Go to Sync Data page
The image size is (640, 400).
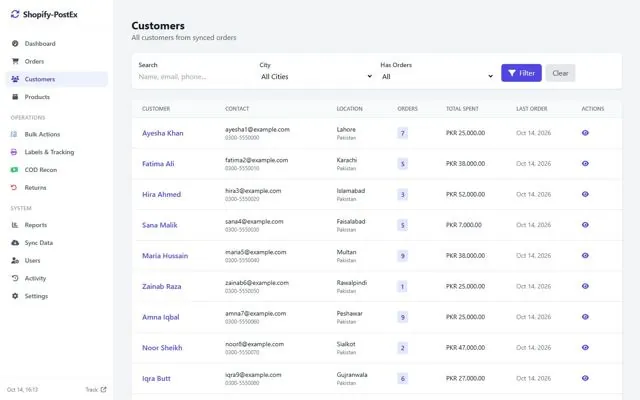click(57, 242)
